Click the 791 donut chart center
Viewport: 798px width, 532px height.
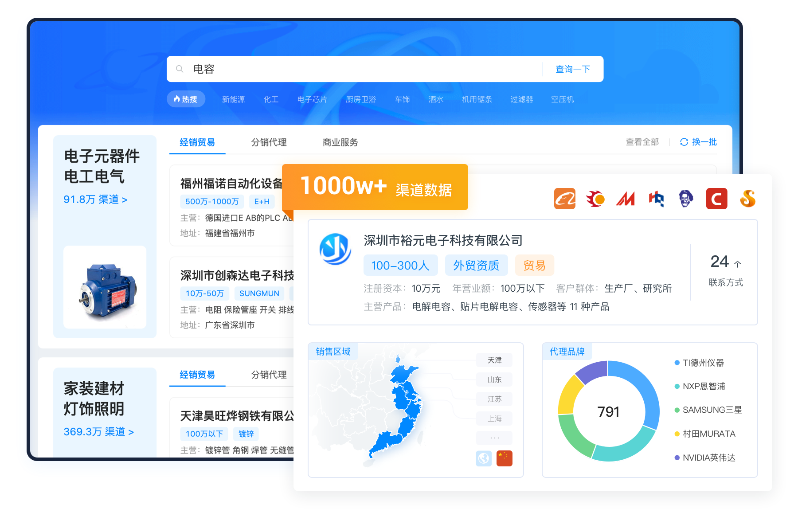[x=608, y=412]
